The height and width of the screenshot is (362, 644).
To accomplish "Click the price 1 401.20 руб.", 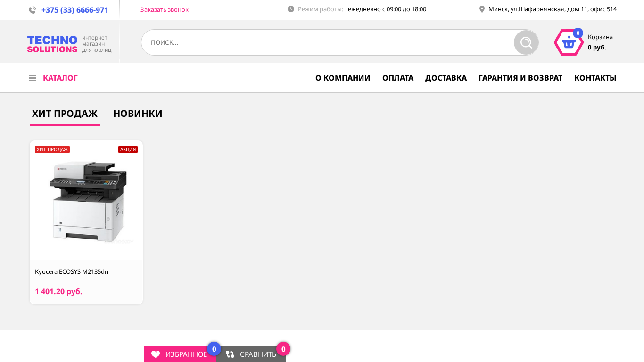I will pyautogui.click(x=58, y=291).
